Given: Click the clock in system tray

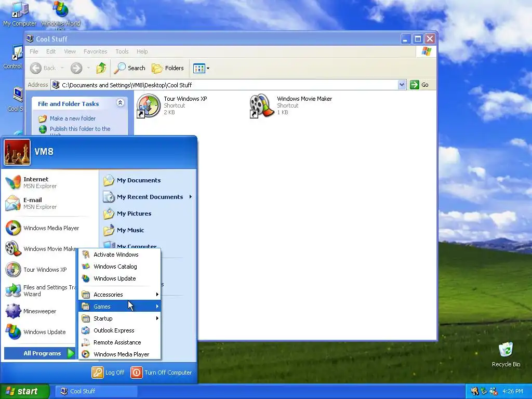Looking at the screenshot, I should (x=513, y=391).
